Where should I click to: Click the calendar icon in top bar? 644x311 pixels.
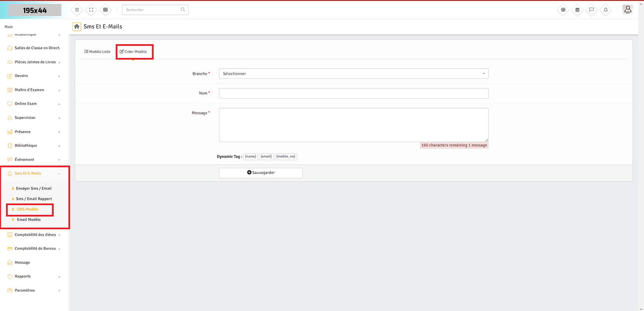point(577,10)
